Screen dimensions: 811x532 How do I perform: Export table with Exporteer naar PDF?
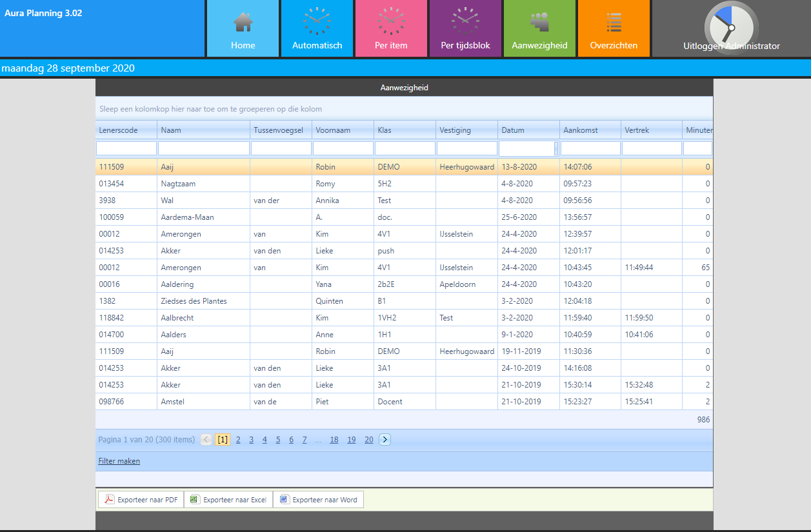pos(141,500)
